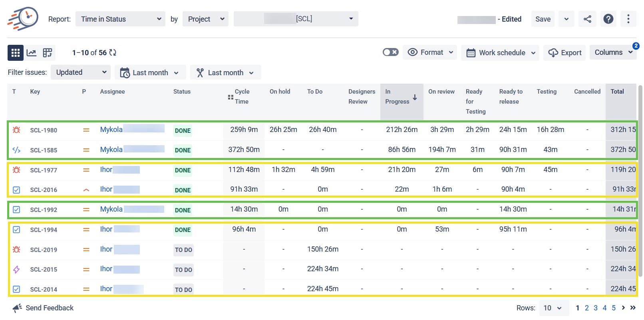Click the vertical table scrollbar
The image size is (644, 320).
click(x=640, y=180)
